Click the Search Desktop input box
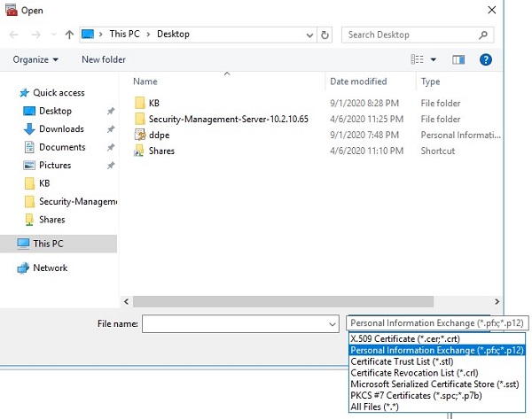 coord(411,35)
